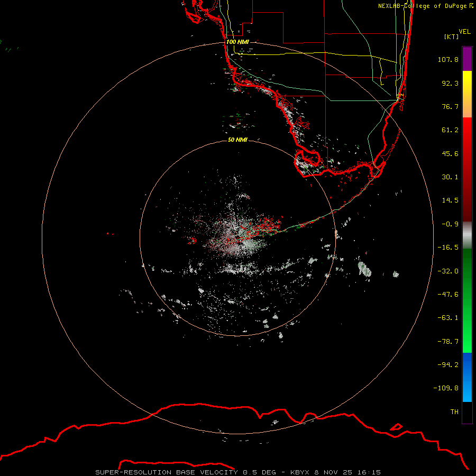Select the -63.1 knot scale value
476x476 pixels.
click(x=448, y=318)
